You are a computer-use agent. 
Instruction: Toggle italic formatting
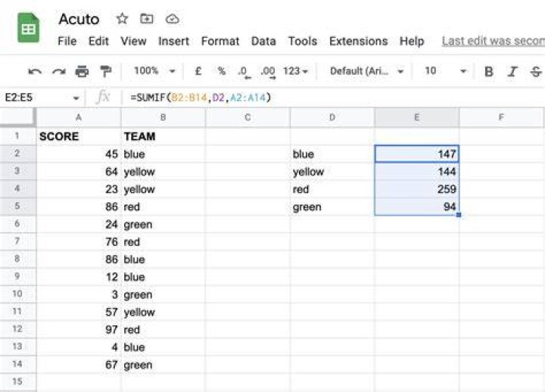[x=512, y=72]
